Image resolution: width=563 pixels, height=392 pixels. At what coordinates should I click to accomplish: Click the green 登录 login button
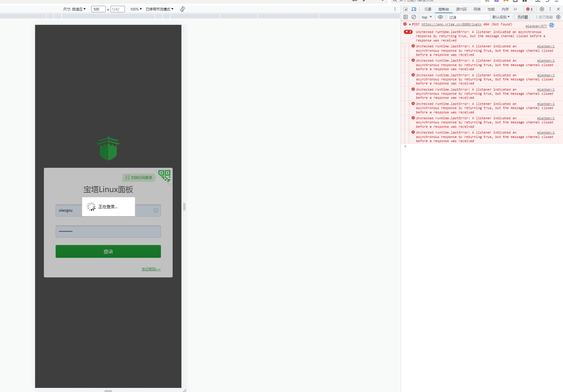(108, 251)
